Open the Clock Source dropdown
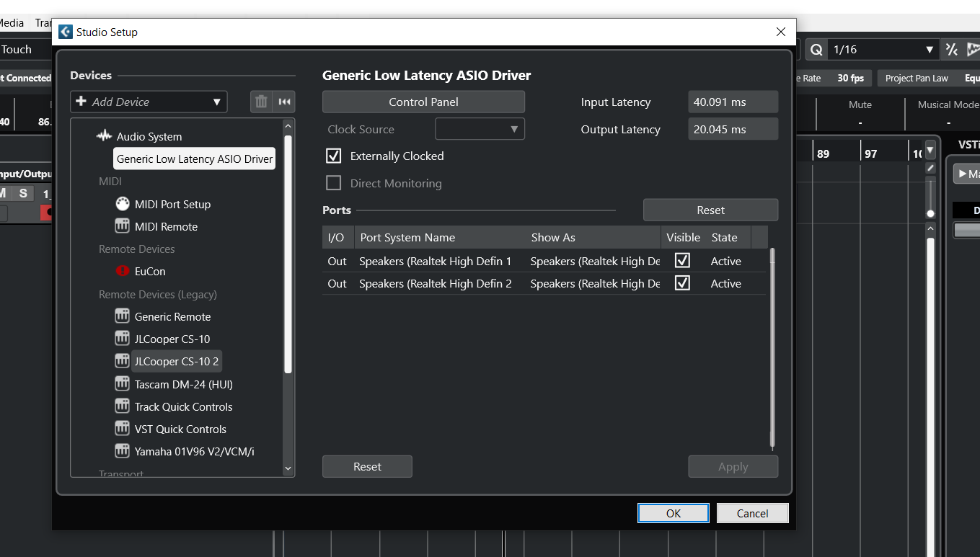This screenshot has width=980, height=557. coord(480,130)
